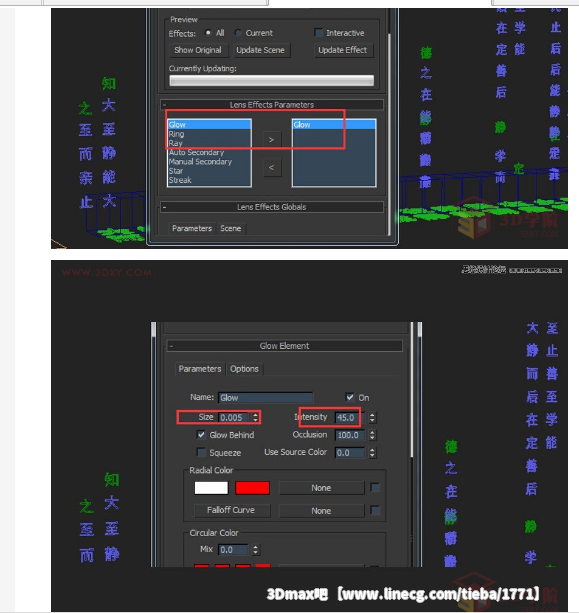Click the upper dialog vertical scrollbar
Screen dimensions: 579x613
(389, 133)
